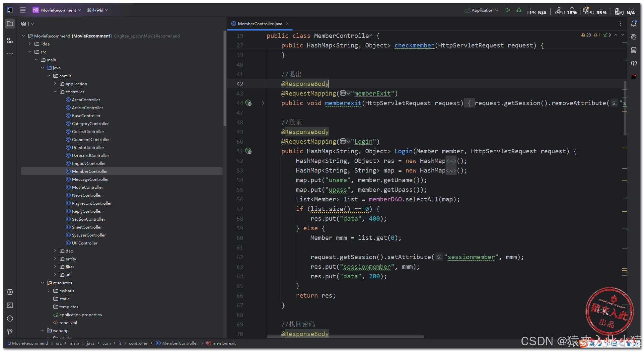Open SysuserController class
Viewport: 644px width, 352px height.
tap(89, 235)
